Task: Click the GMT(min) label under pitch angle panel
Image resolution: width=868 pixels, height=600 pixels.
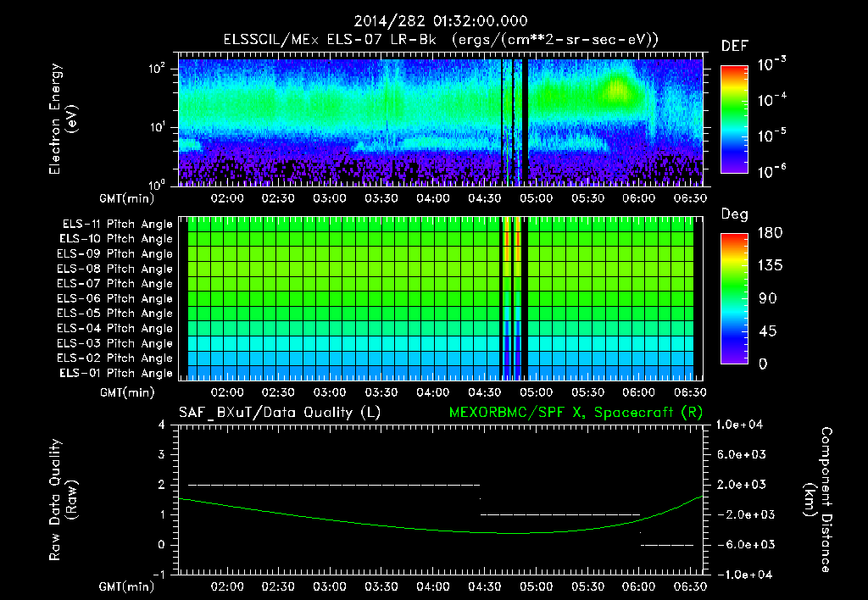Action: pyautogui.click(x=127, y=393)
